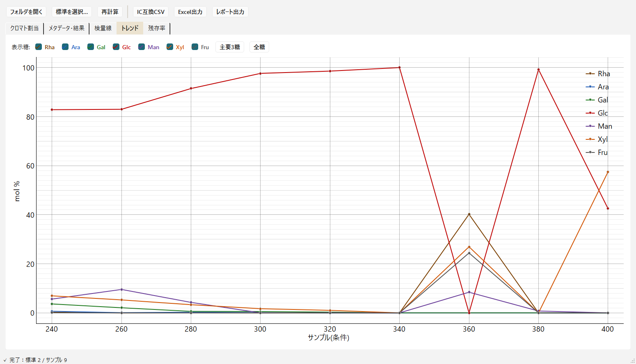Switch to クロマト割当 tab
636x364 pixels.
tap(25, 28)
